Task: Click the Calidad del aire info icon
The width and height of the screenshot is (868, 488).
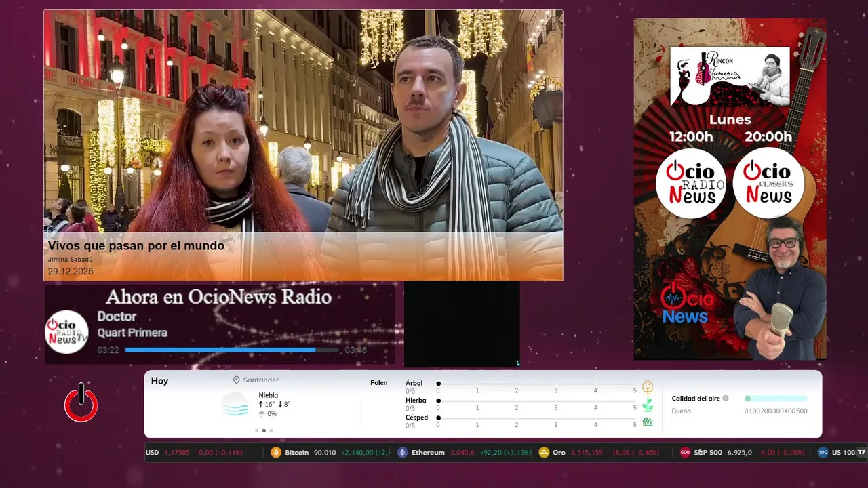Action: pyautogui.click(x=726, y=399)
